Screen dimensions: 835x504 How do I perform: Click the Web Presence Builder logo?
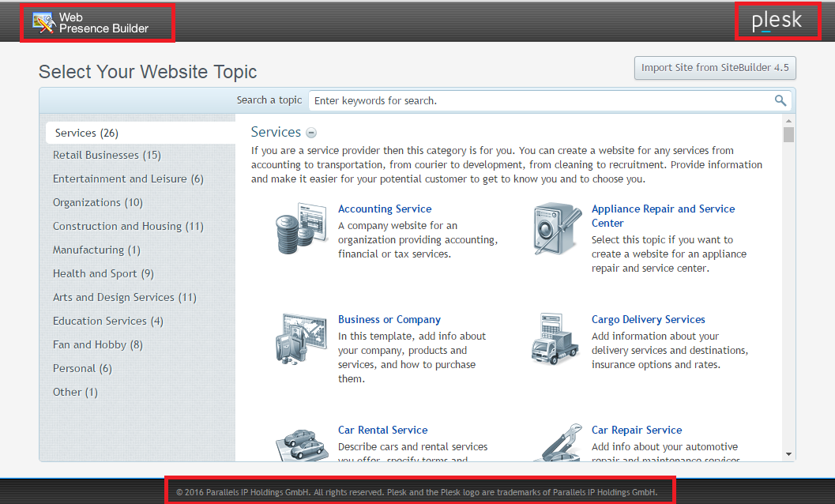click(x=91, y=23)
